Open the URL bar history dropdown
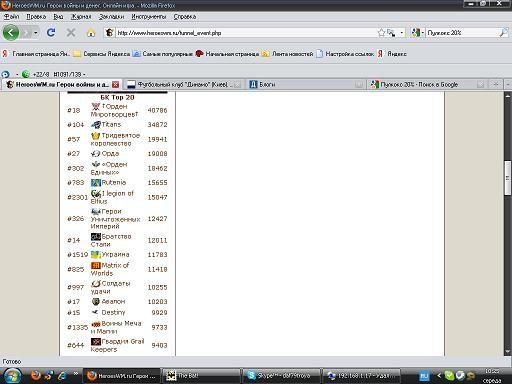The height and width of the screenshot is (384, 512). click(x=401, y=33)
